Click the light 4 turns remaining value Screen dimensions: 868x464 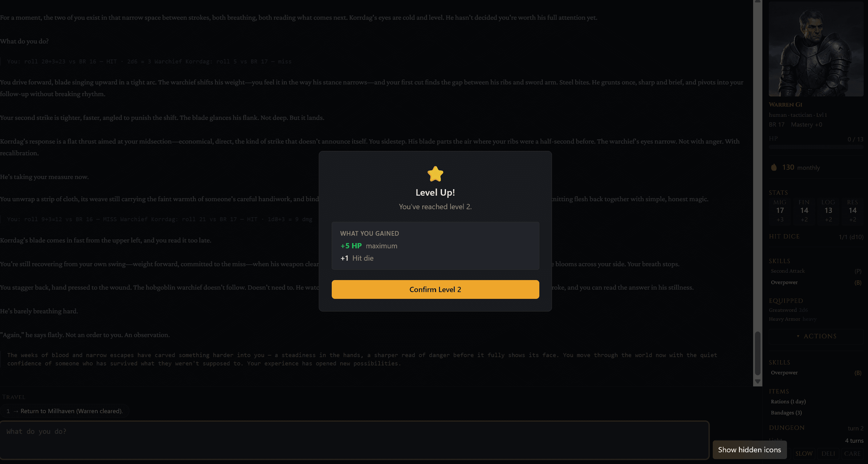(x=854, y=441)
